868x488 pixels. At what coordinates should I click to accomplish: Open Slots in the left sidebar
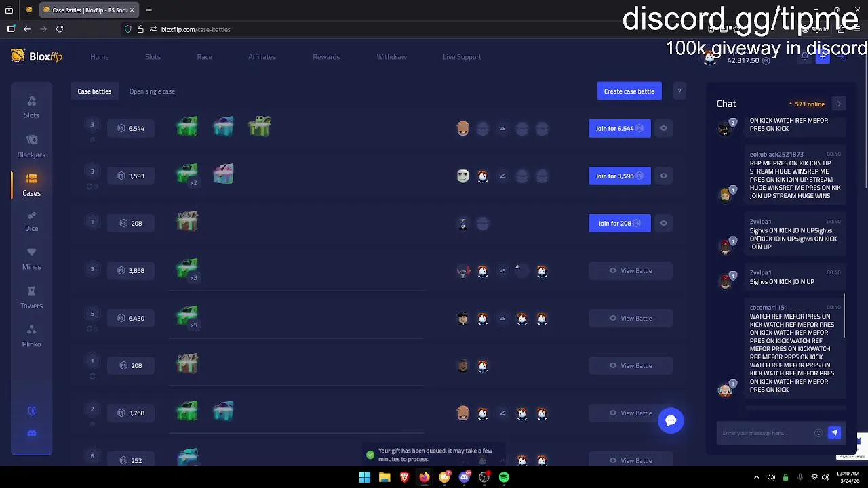pyautogui.click(x=31, y=107)
